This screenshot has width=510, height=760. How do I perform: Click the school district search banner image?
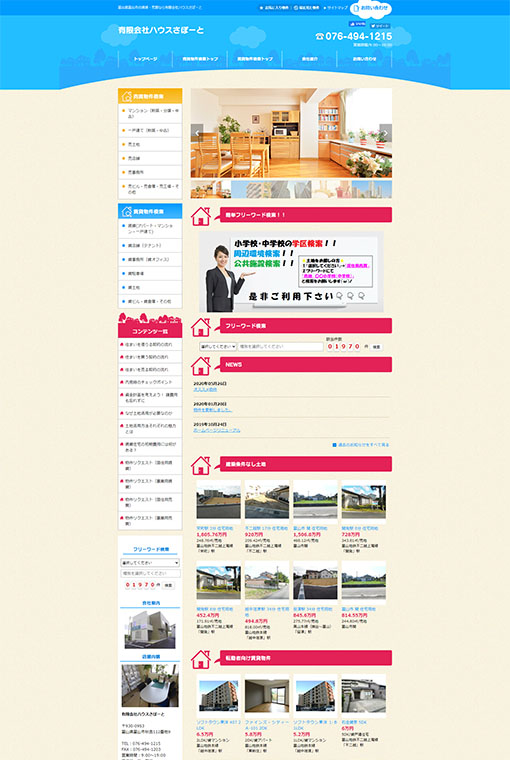coord(291,271)
